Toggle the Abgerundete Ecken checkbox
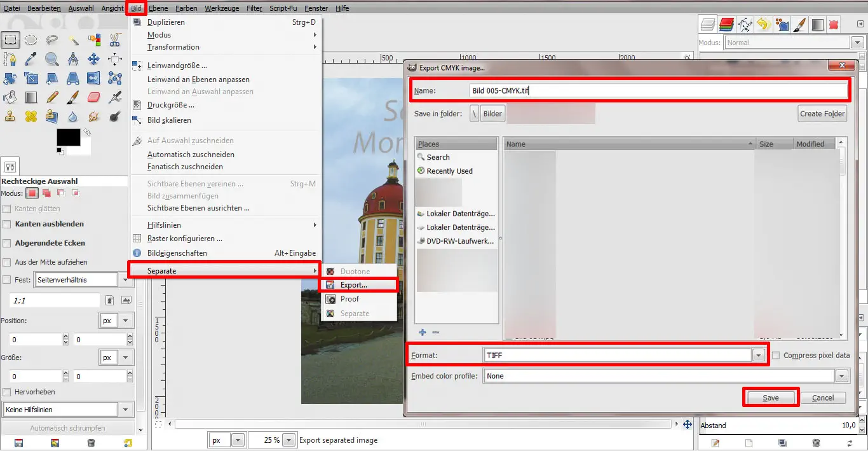Screen dimensions: 868x451 point(7,243)
